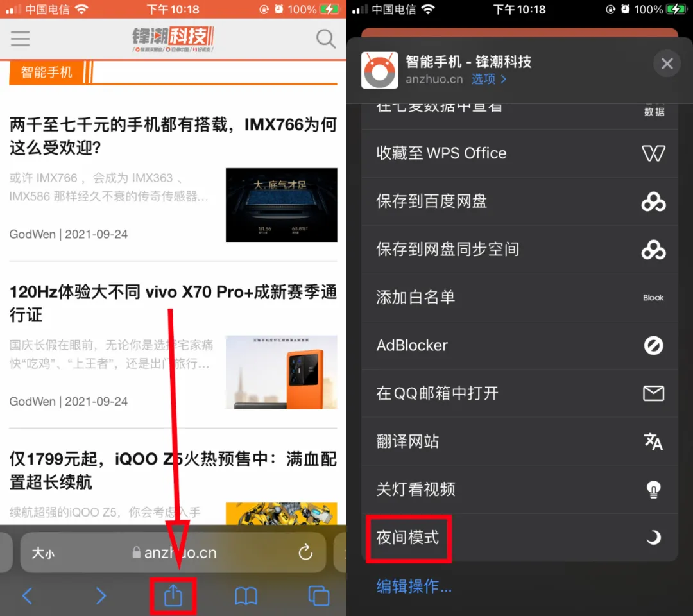This screenshot has width=693, height=616.
Task: Tap the lightbulb icon in the 关灯看视频 row
Action: 653,489
